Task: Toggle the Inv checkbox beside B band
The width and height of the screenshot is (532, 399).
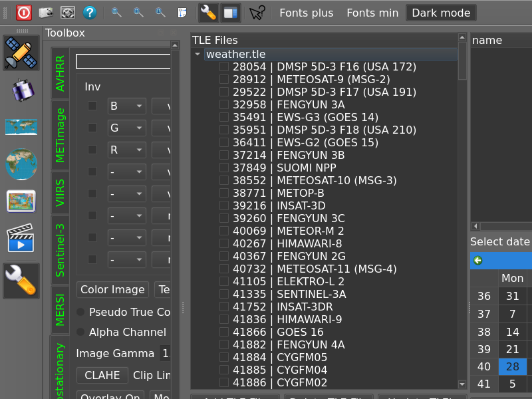Action: pyautogui.click(x=92, y=106)
